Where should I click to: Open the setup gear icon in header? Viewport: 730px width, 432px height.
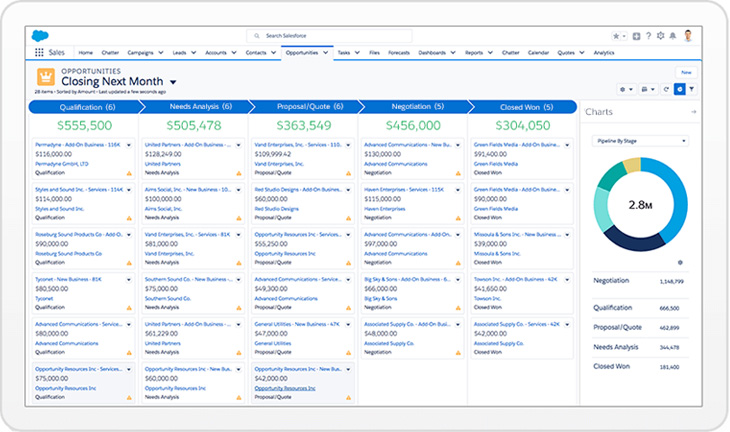click(660, 36)
